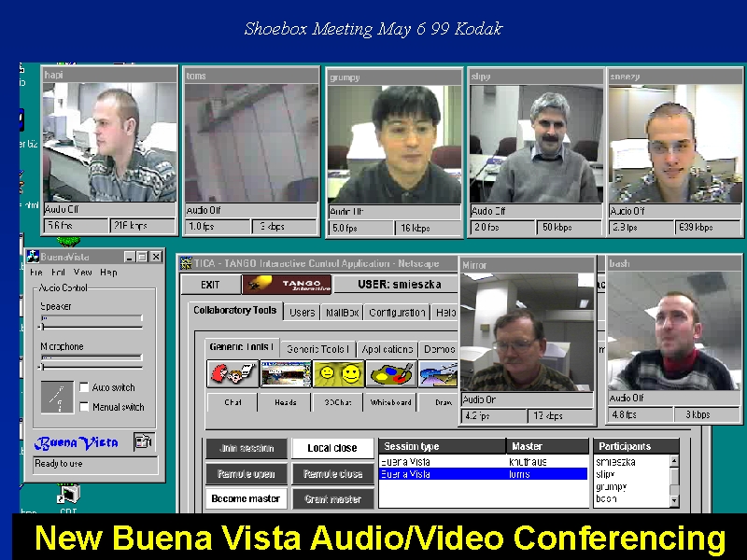Click the EXIT button
This screenshot has width=747, height=560.
tap(210, 285)
